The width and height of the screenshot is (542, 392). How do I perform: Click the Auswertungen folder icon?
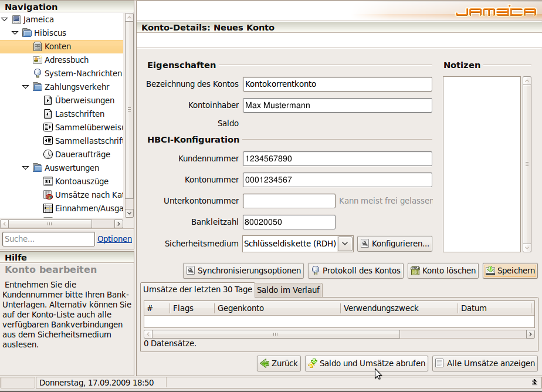(x=38, y=168)
